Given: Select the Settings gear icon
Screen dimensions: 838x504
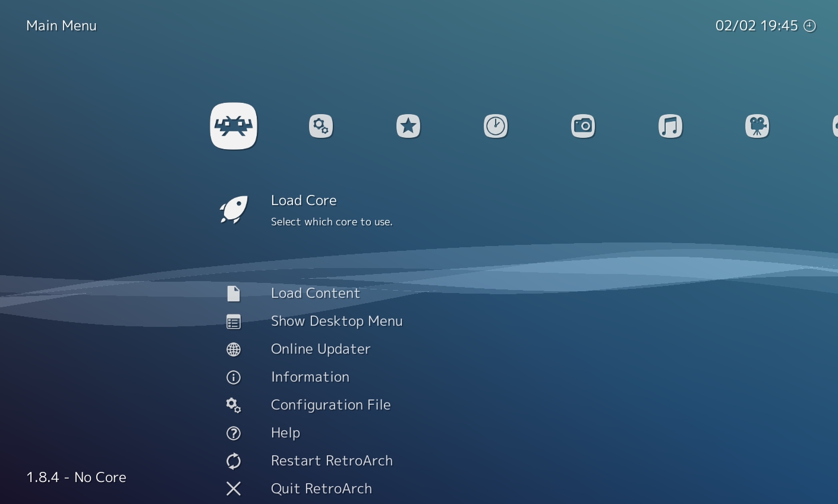Looking at the screenshot, I should (x=321, y=125).
